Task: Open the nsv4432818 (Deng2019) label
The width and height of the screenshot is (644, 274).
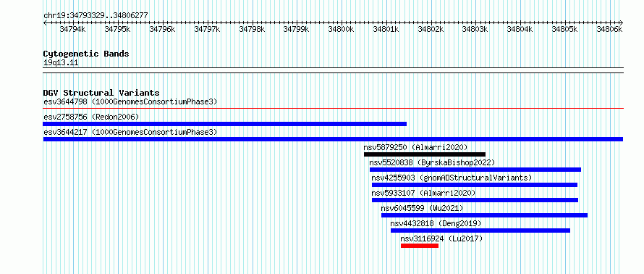Action: [436, 223]
